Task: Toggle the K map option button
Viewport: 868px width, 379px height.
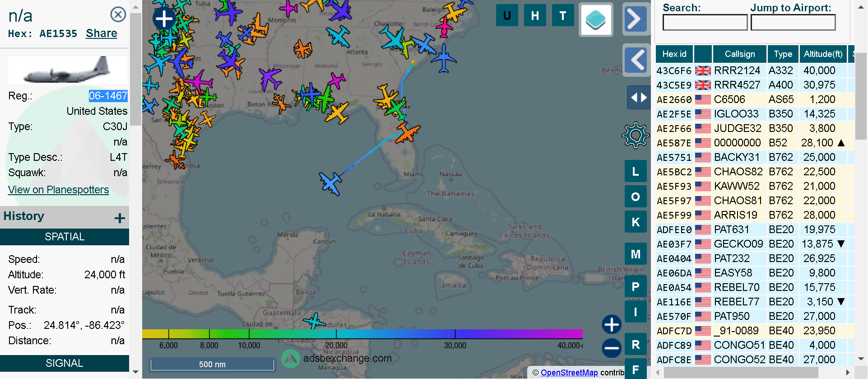Action: point(636,222)
